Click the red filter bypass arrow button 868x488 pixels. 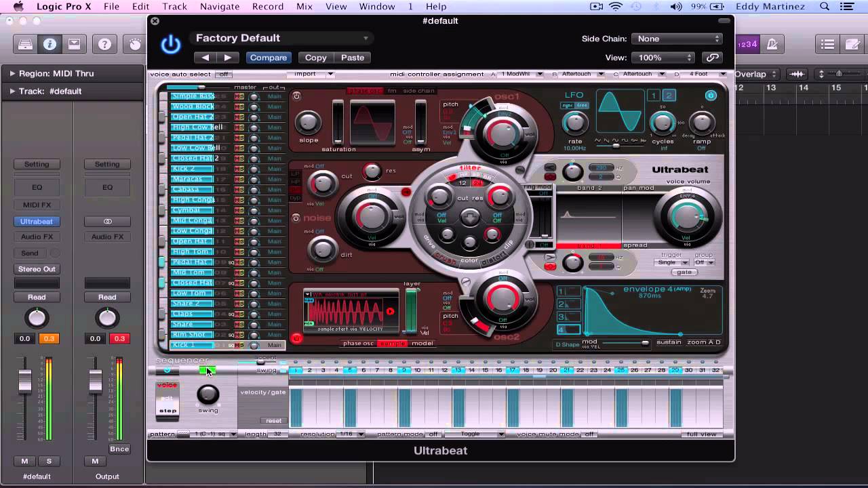[x=406, y=192]
